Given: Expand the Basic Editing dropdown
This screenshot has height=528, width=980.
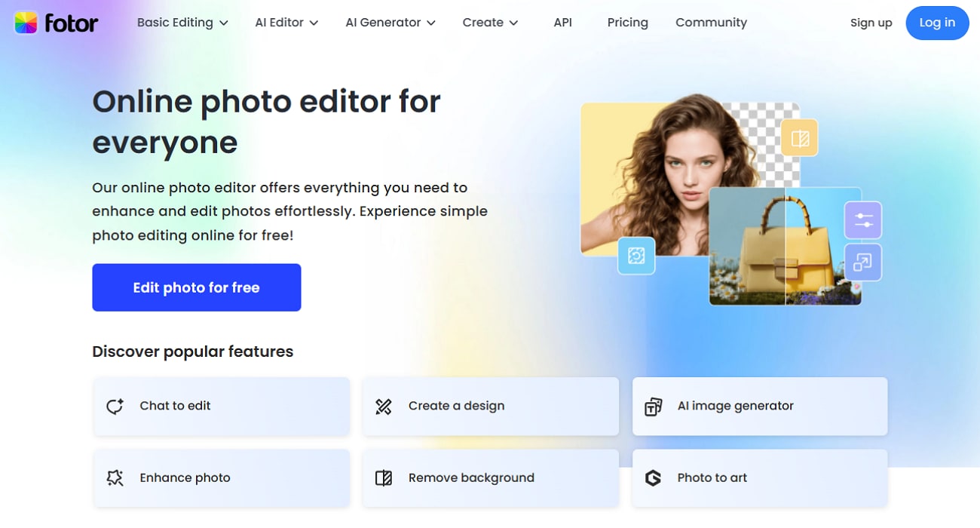Looking at the screenshot, I should coord(181,23).
